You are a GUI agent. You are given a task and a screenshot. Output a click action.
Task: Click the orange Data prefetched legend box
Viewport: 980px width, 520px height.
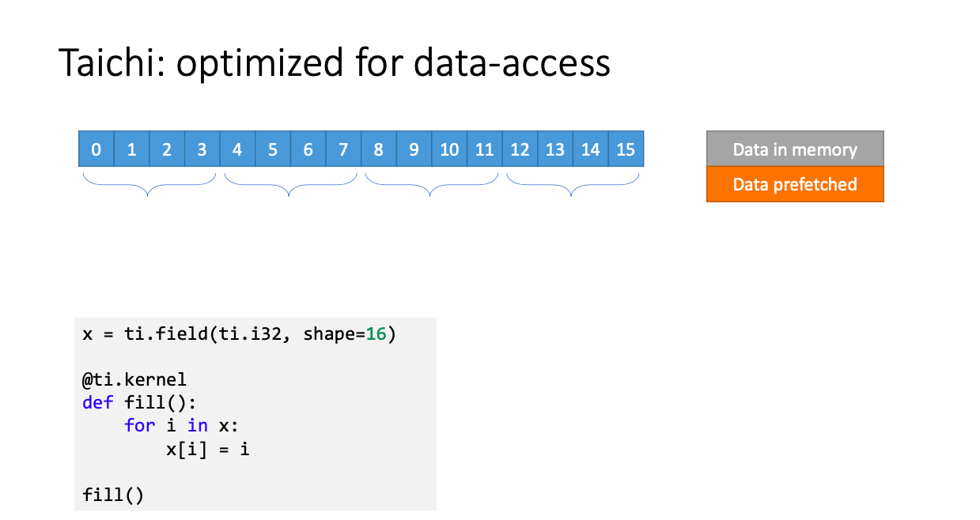[x=795, y=184]
